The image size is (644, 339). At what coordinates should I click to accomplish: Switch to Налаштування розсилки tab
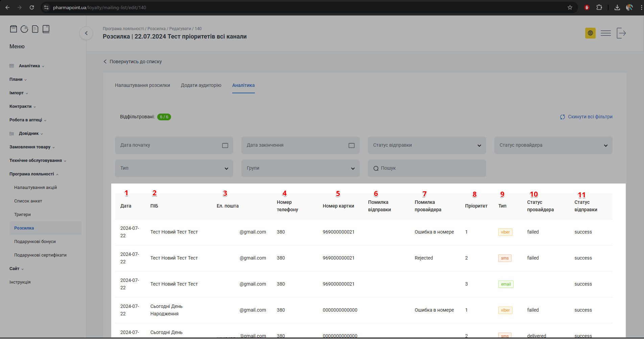click(142, 85)
